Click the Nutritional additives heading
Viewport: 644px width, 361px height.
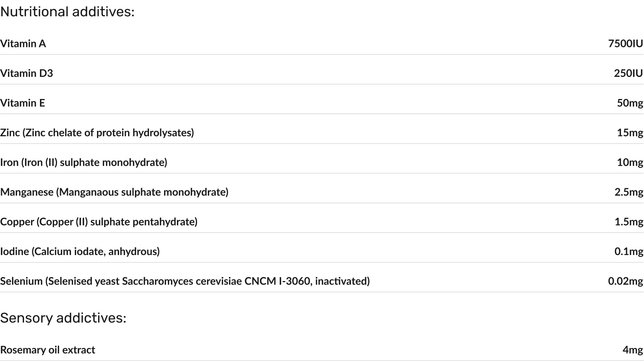67,12
